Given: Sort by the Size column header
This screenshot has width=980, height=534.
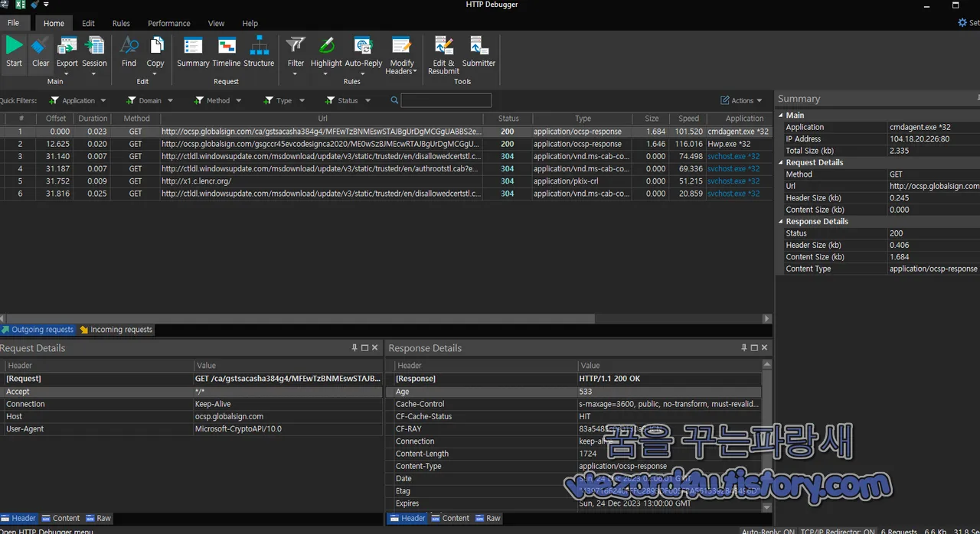Looking at the screenshot, I should click(x=652, y=119).
